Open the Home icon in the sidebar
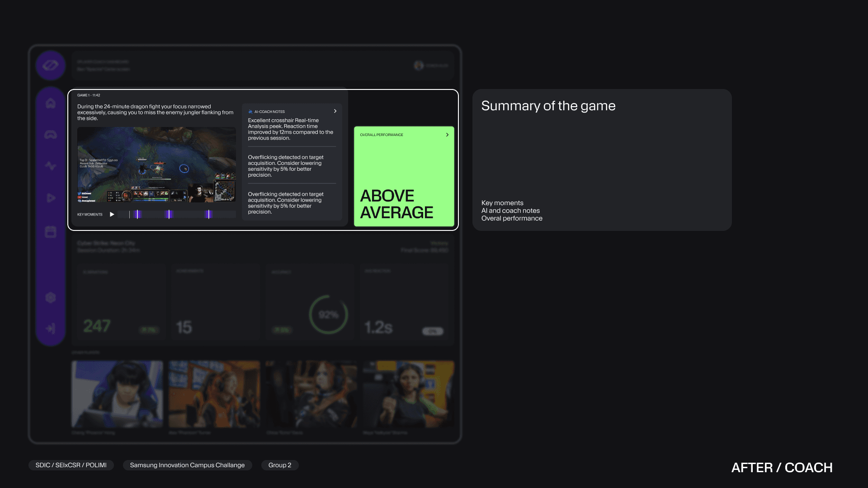The width and height of the screenshot is (868, 488). [51, 103]
